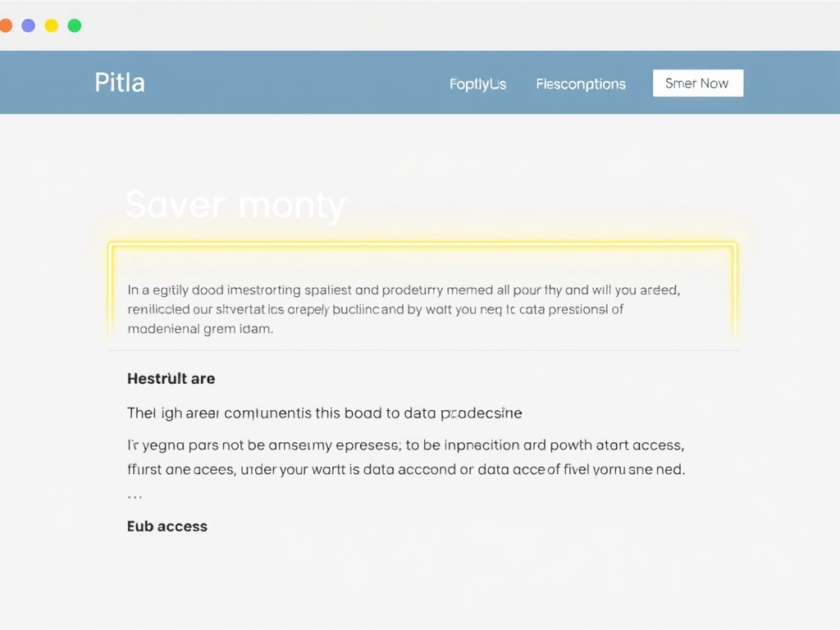Open the FoptlyUs navigation link

click(x=477, y=84)
